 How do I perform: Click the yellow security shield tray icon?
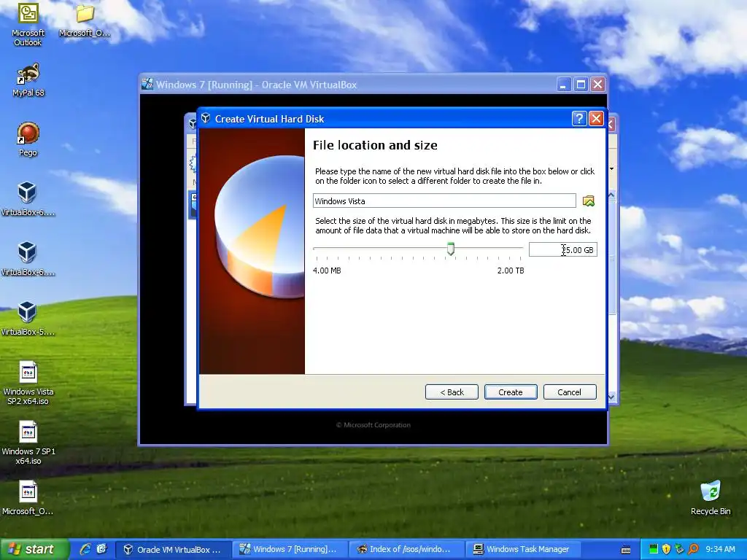[x=666, y=550]
